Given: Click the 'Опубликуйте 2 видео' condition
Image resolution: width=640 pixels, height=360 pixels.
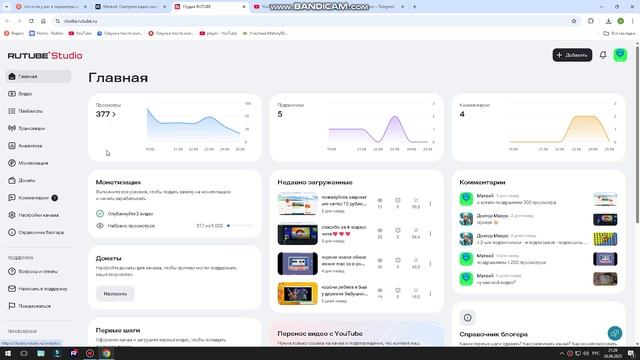Looking at the screenshot, I should tap(124, 213).
